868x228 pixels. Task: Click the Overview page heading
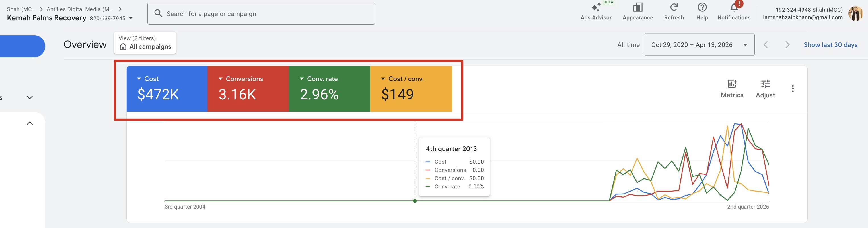[x=85, y=44]
